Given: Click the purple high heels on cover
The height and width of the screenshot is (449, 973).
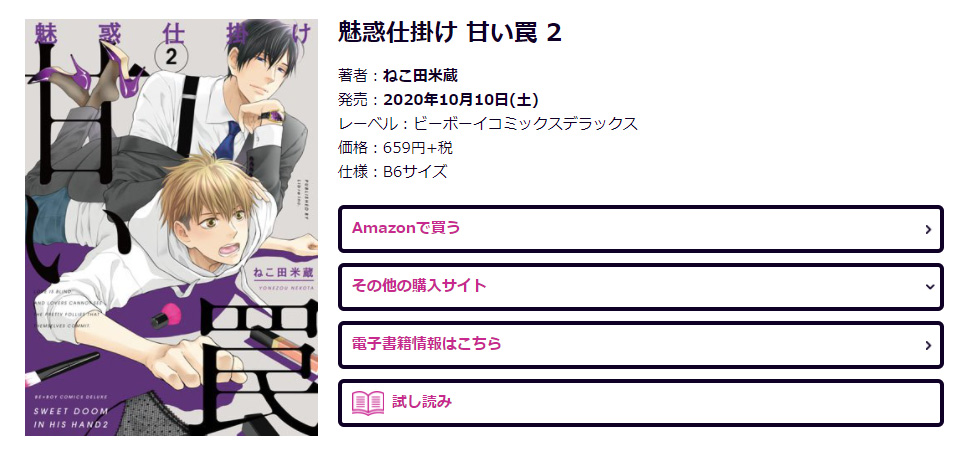Looking at the screenshot, I should [110, 71].
